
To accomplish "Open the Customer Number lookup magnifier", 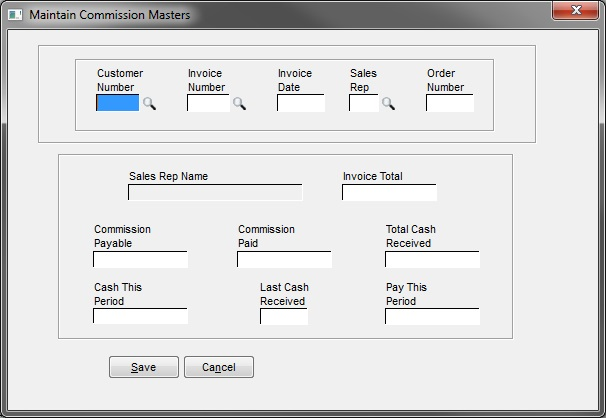I will point(149,104).
